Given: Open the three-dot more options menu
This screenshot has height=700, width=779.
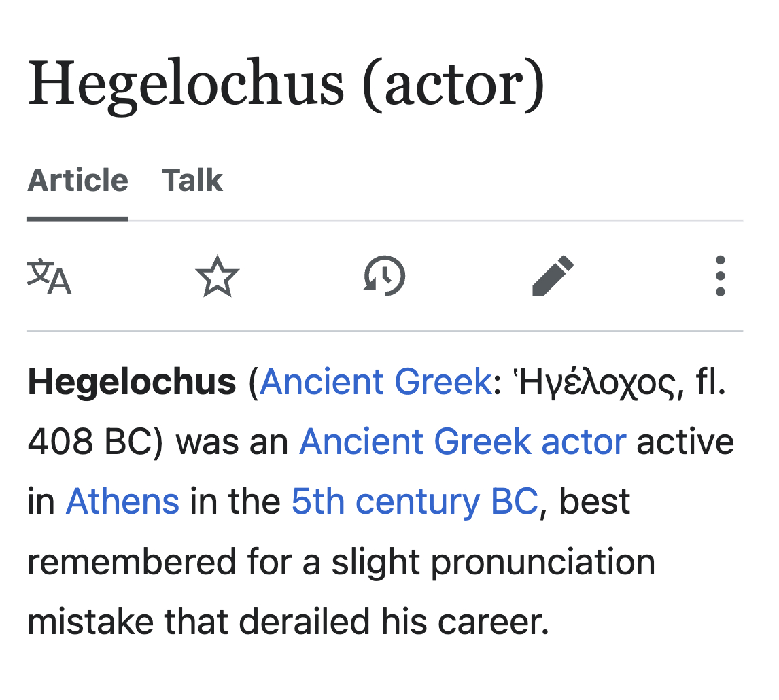Looking at the screenshot, I should [721, 277].
